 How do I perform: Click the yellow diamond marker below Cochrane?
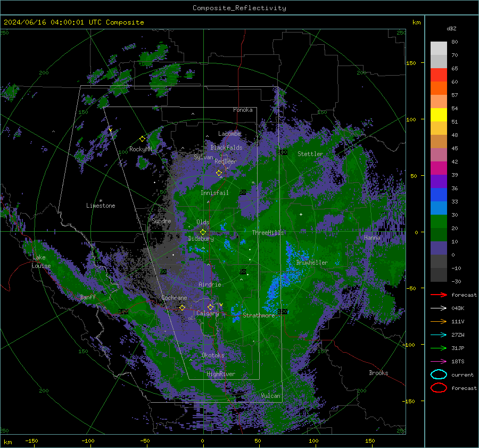[x=182, y=308]
